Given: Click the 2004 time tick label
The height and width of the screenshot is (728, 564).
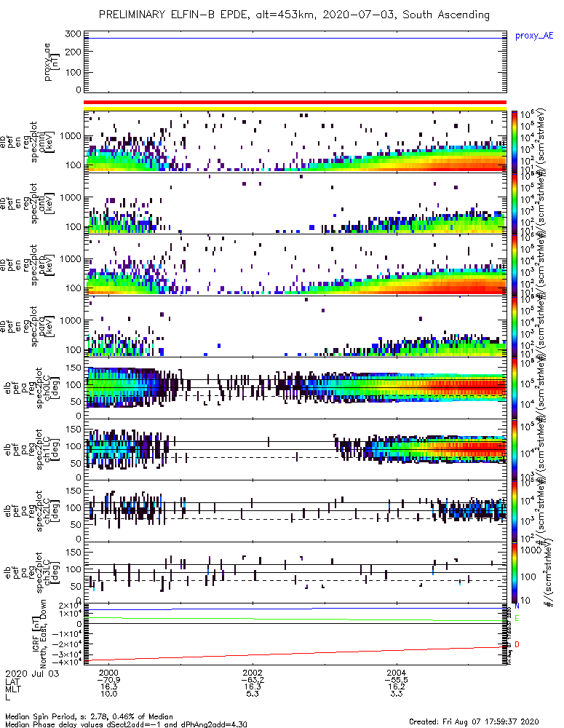Looking at the screenshot, I should click(397, 673).
